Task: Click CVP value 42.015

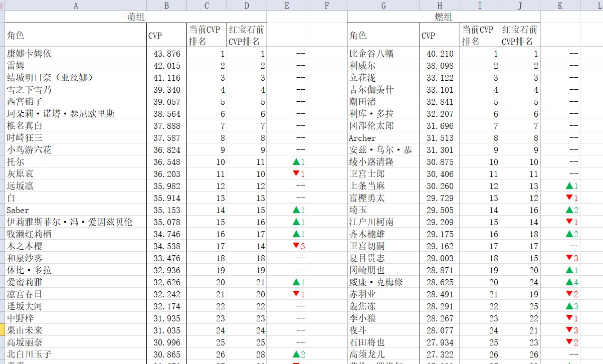Action: [166, 65]
